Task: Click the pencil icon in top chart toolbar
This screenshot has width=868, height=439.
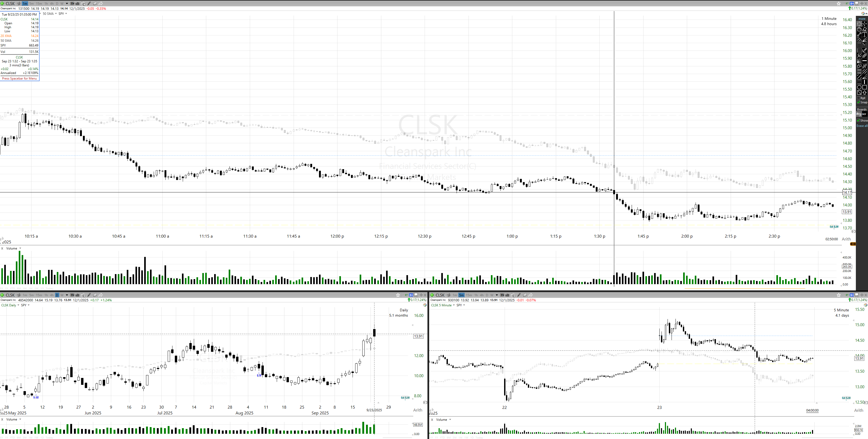Action: (89, 3)
